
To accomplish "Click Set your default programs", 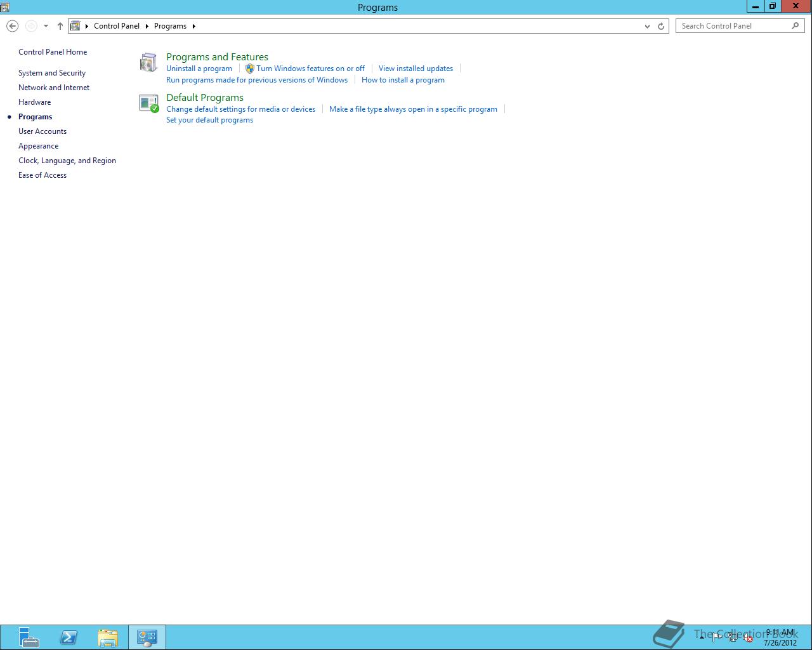I will [x=209, y=120].
